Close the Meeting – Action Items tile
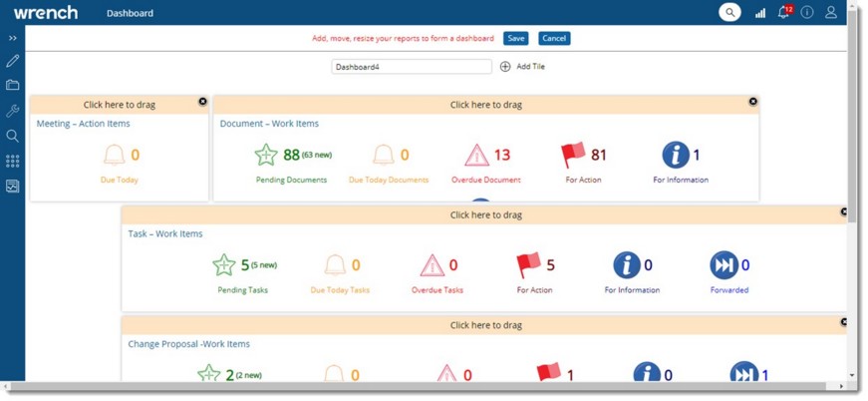Screen dimensions: 868x401 pyautogui.click(x=203, y=102)
